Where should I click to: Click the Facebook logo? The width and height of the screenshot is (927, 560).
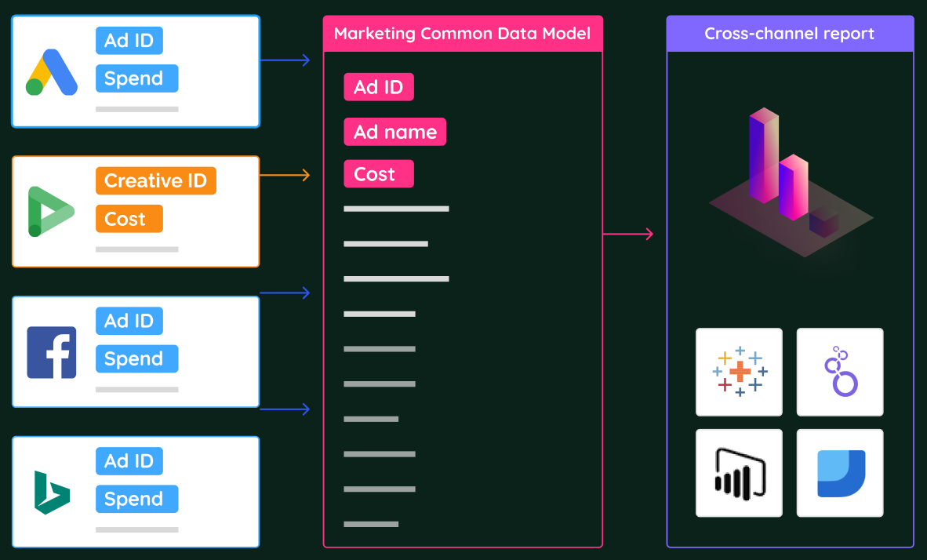(52, 352)
